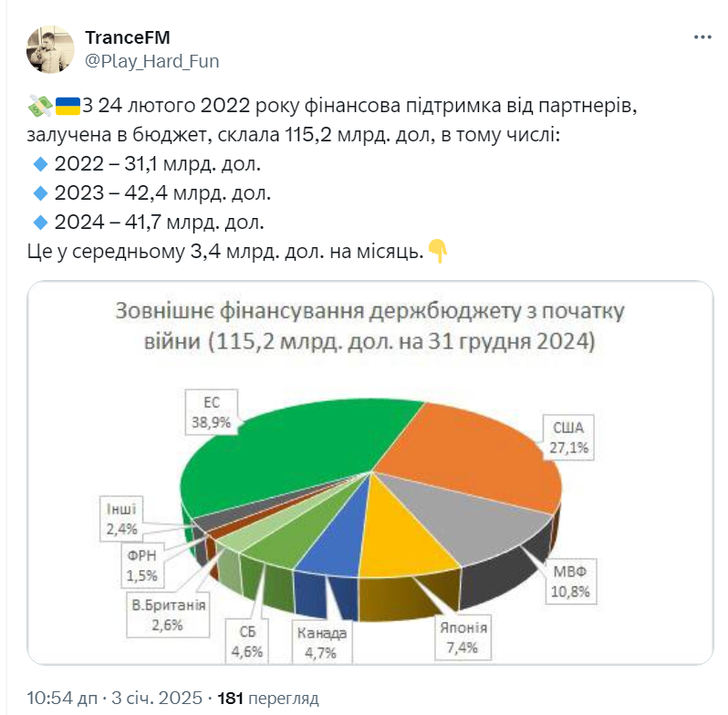Visit the @Play_Hard_Fun handle
Viewport: 728px width, 715px height.
[x=151, y=61]
